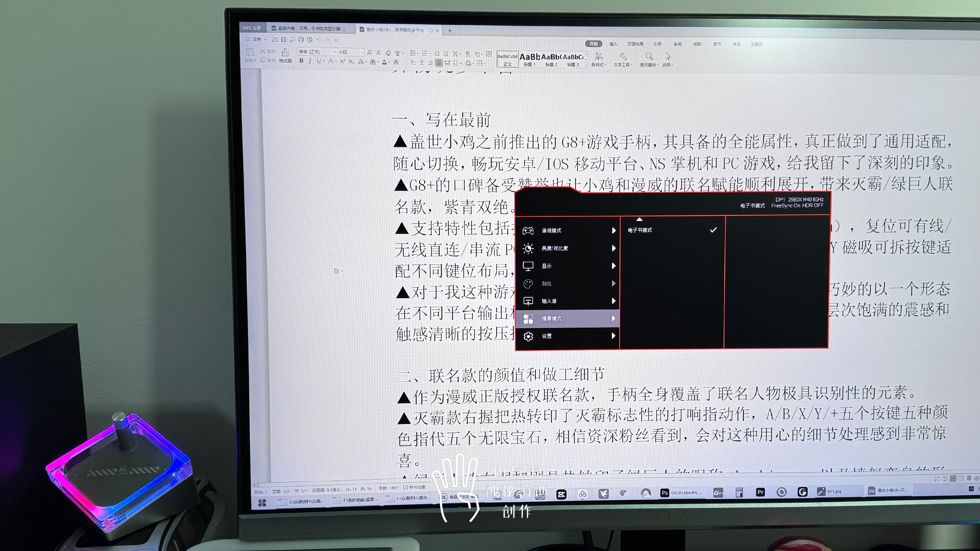
Task: Open the 新样式 dropdown
Action: coord(598,65)
